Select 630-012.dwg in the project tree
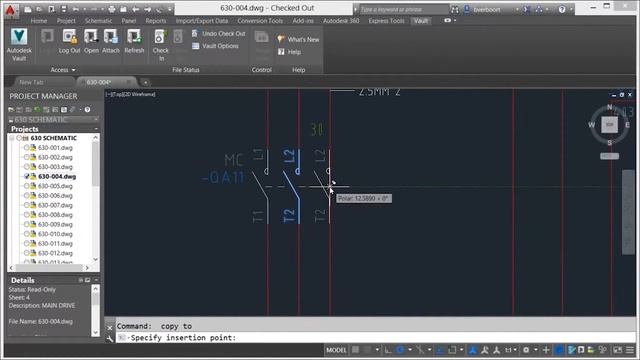 tap(55, 253)
